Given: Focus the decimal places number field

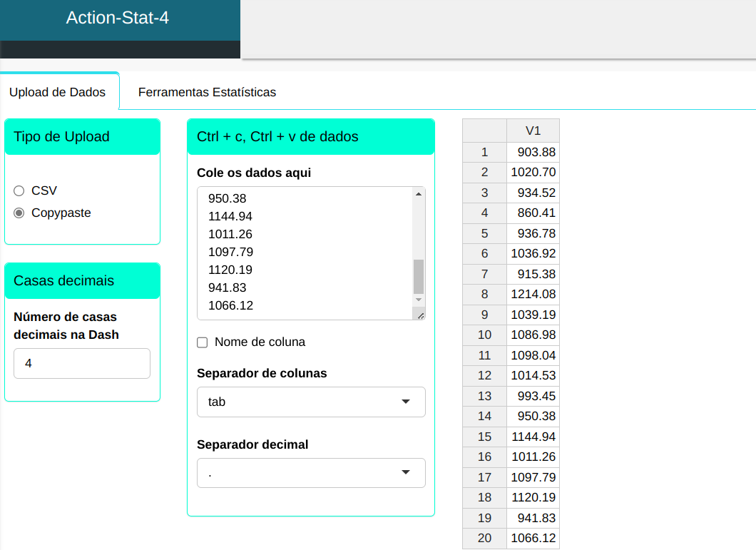Looking at the screenshot, I should (82, 363).
